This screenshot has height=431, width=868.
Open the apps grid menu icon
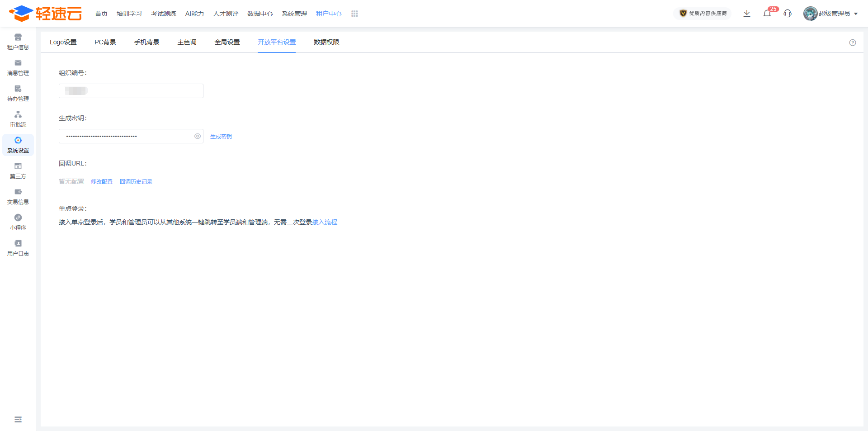pyautogui.click(x=354, y=14)
